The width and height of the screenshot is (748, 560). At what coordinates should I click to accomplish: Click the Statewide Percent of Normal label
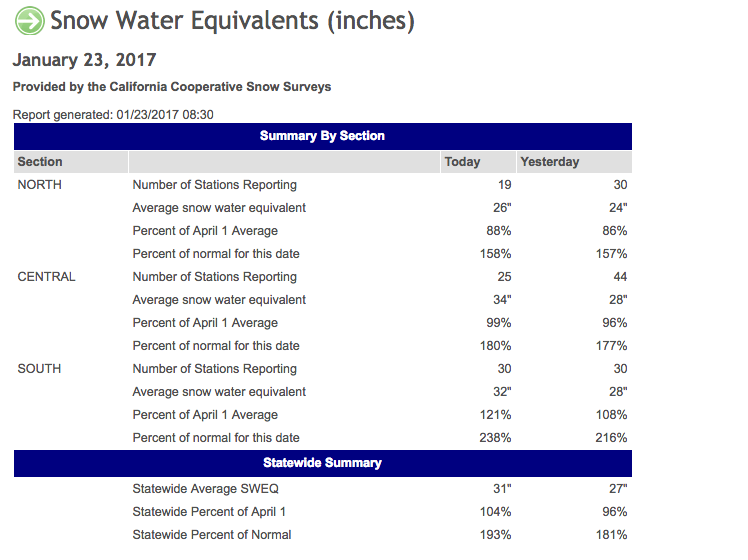[212, 535]
